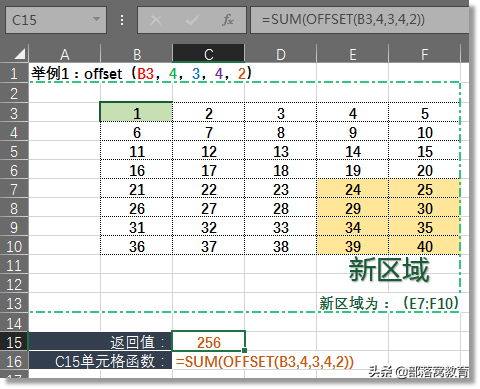The height and width of the screenshot is (389, 480).
Task: Click the cell containing 12
Action: [x=209, y=151]
